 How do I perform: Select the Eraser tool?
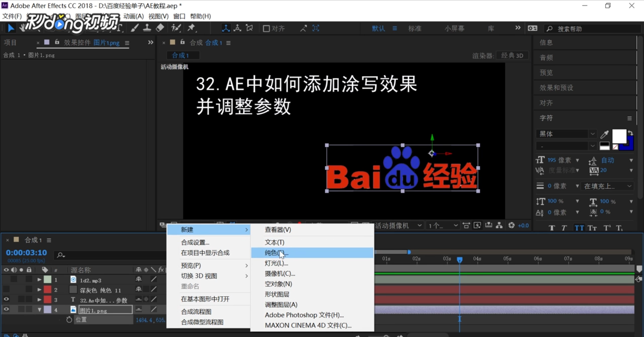(160, 28)
